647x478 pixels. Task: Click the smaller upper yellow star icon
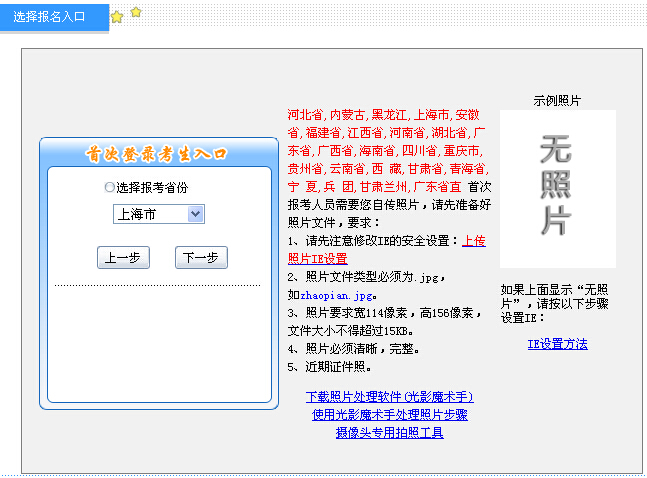click(136, 11)
